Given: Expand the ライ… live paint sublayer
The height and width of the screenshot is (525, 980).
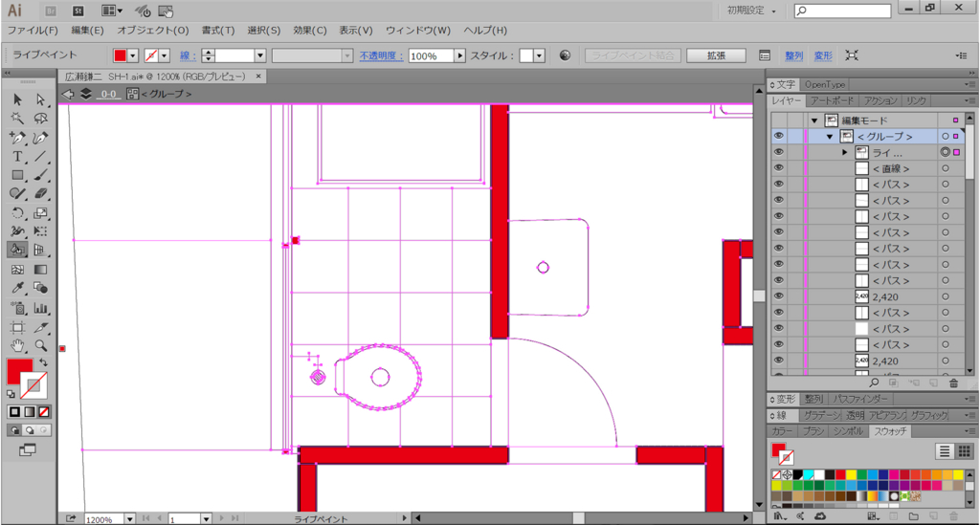Looking at the screenshot, I should (844, 152).
